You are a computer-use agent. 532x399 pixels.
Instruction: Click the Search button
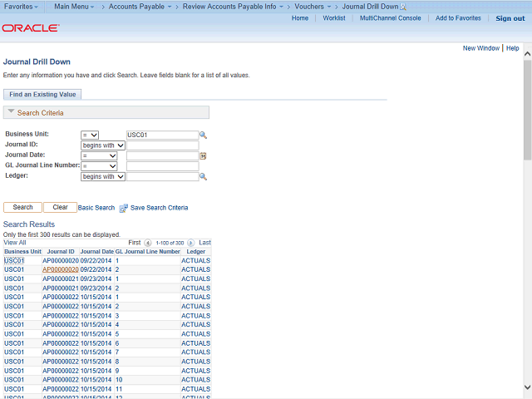click(x=22, y=207)
